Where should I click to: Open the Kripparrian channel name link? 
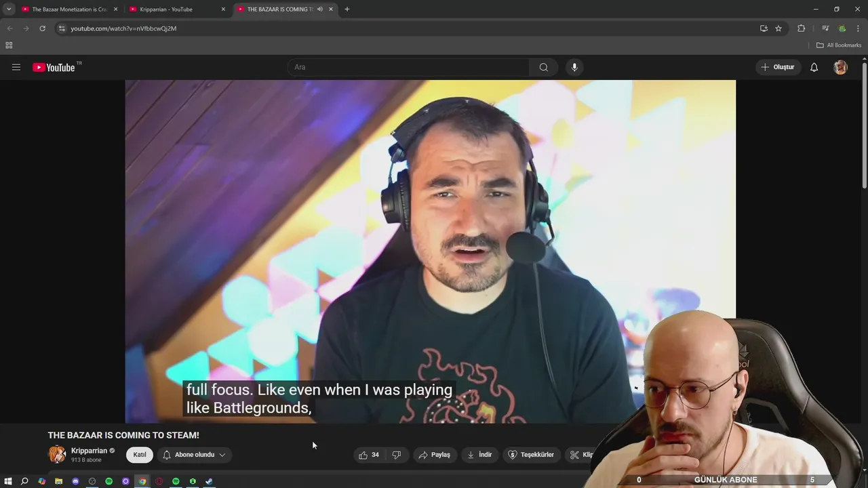(89, 451)
